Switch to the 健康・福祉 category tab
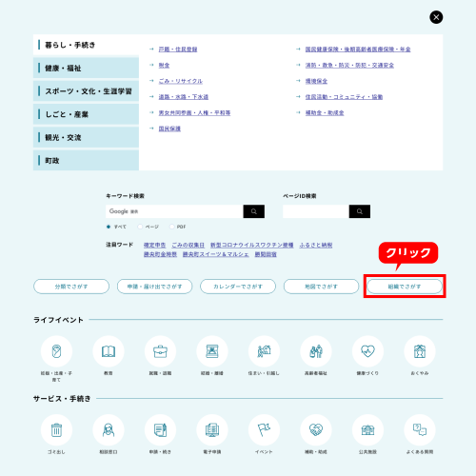Screen dimensions: 476x476 click(86, 68)
